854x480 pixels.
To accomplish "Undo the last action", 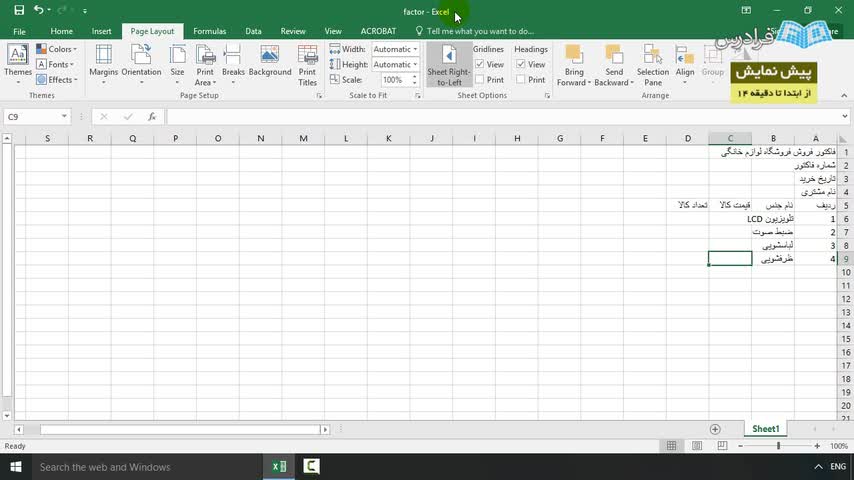I will tap(38, 10).
